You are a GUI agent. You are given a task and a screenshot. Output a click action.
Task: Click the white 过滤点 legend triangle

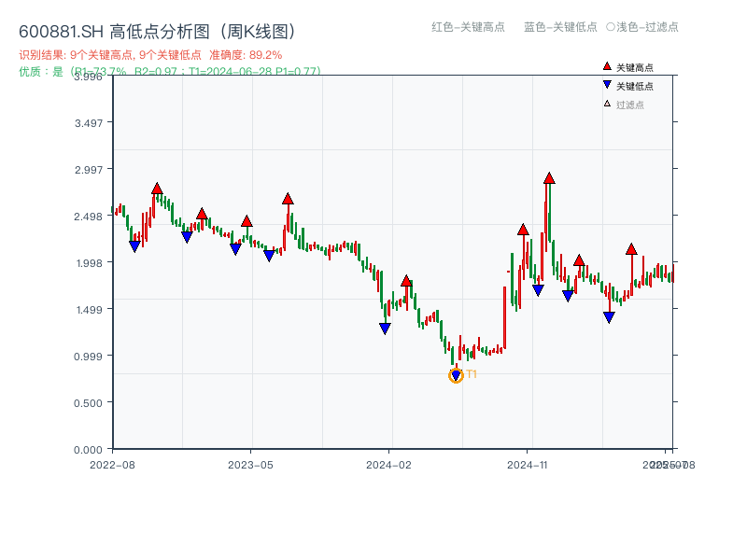(607, 105)
